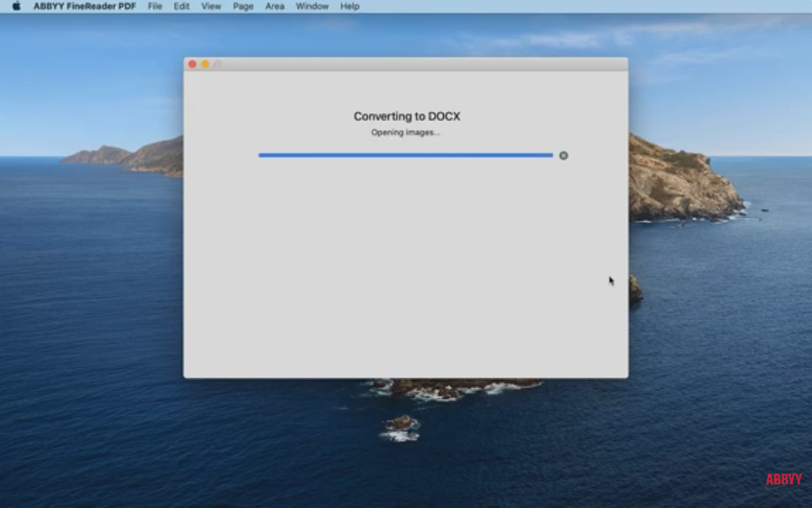Screen dimensions: 812x508
Task: Open the Help menu
Action: click(349, 6)
